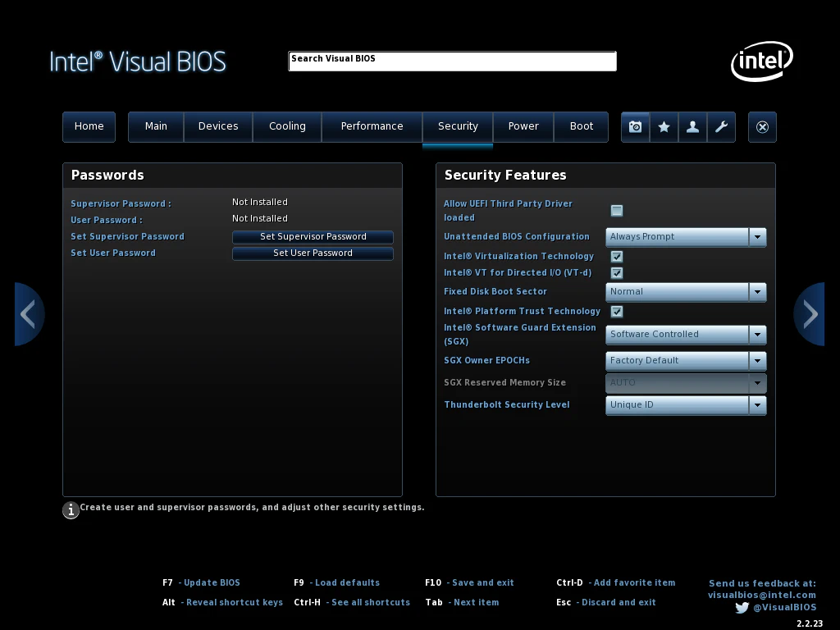Go to next page with right arrow
The height and width of the screenshot is (630, 840).
click(x=810, y=314)
